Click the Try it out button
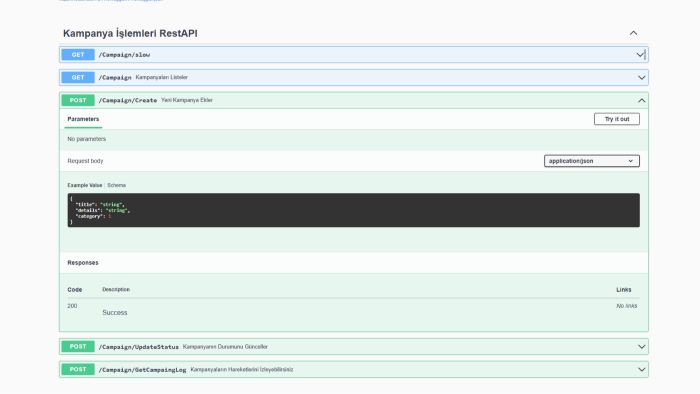Image resolution: width=700 pixels, height=394 pixels. tap(617, 119)
